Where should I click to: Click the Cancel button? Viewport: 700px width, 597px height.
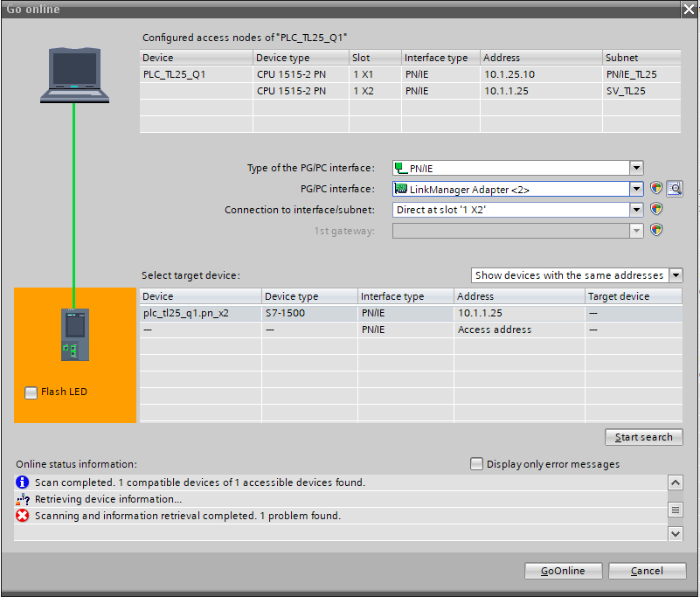(647, 571)
